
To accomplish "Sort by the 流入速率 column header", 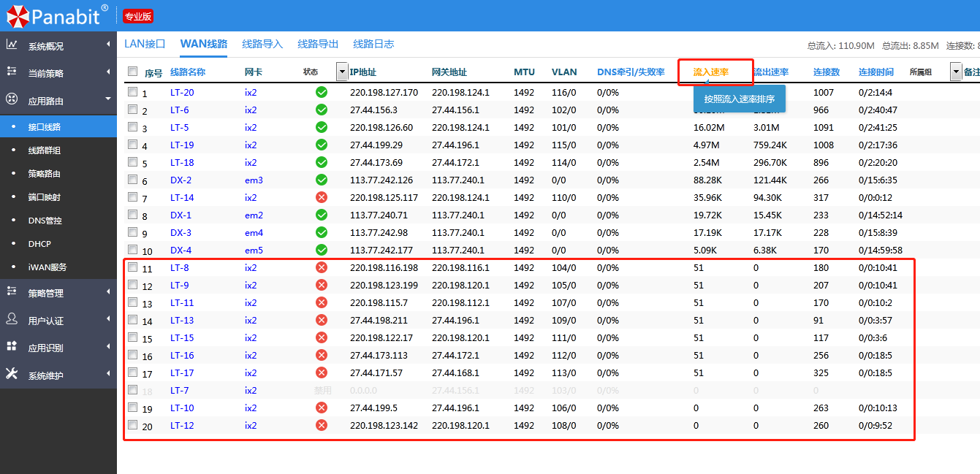I will pyautogui.click(x=711, y=72).
